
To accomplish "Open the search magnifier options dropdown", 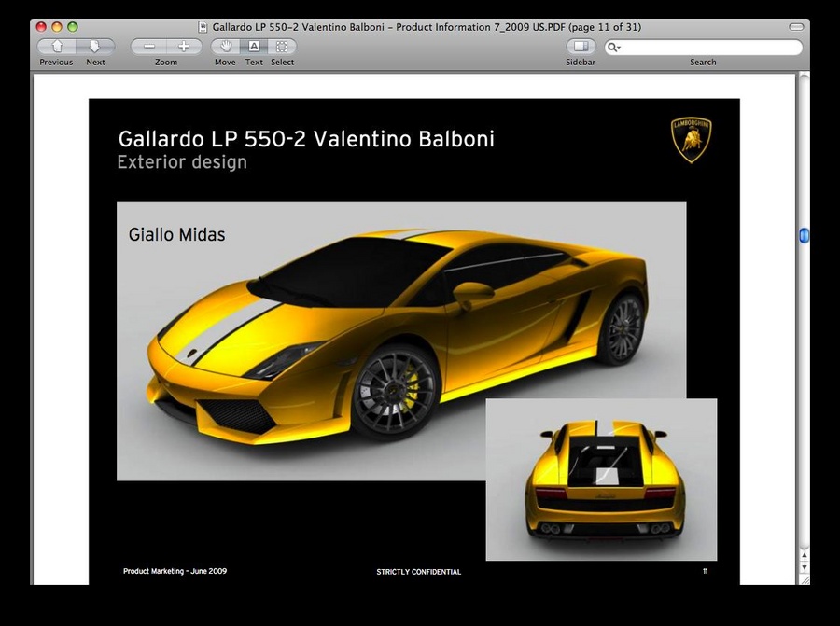I will click(614, 48).
